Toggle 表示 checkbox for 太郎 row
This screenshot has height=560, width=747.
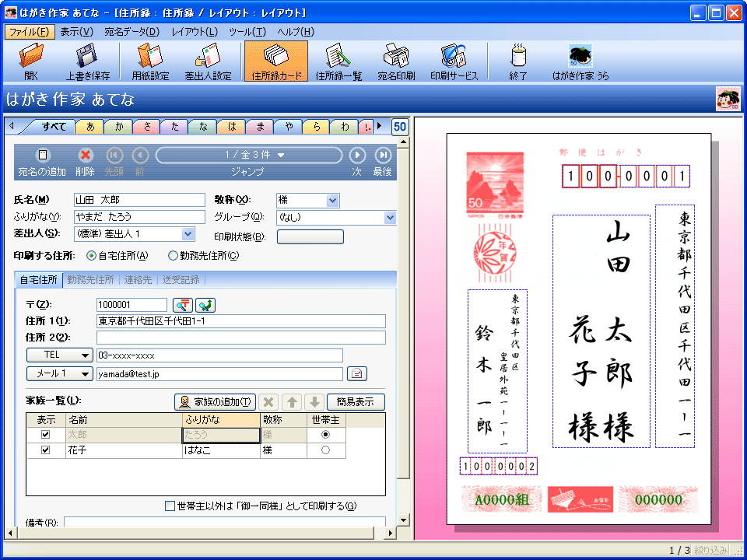point(46,434)
